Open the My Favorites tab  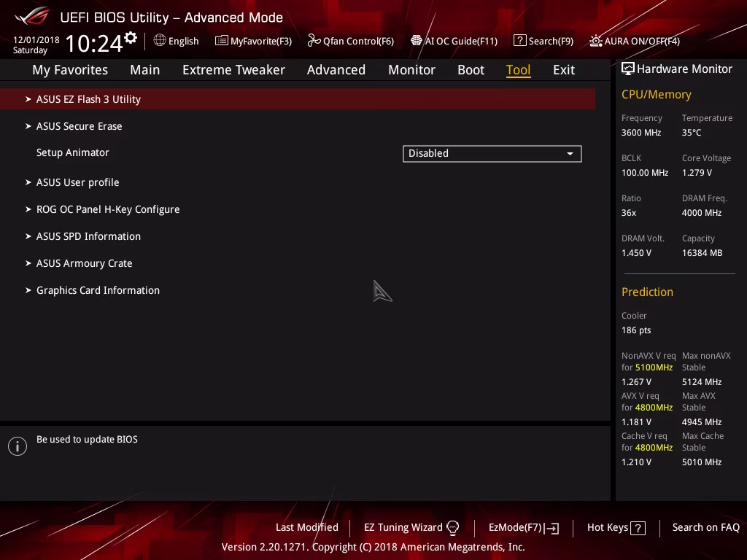pos(70,70)
